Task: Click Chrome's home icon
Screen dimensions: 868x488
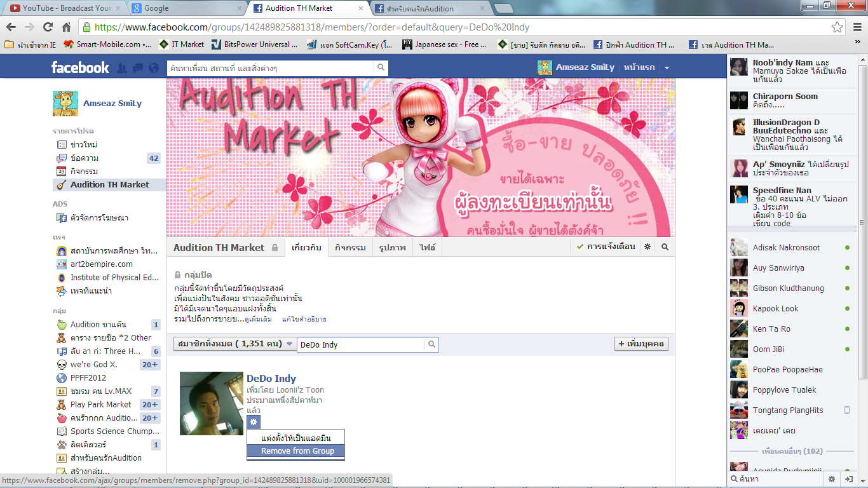Action: pyautogui.click(x=66, y=27)
